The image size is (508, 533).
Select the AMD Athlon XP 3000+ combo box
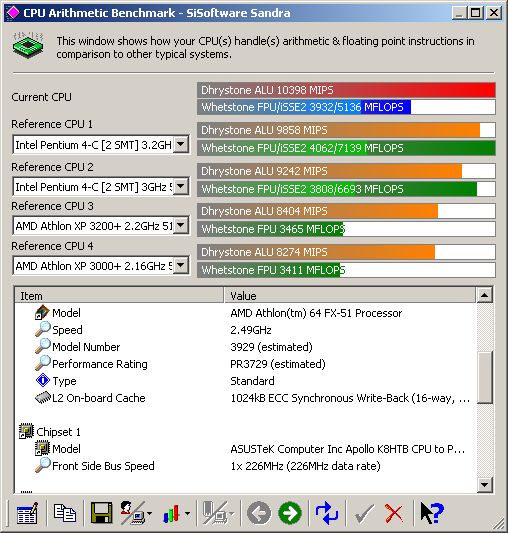(101, 265)
